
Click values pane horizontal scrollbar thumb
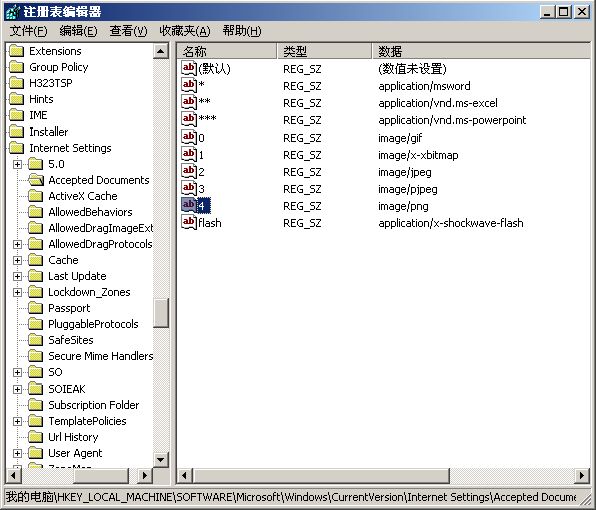click(x=321, y=475)
